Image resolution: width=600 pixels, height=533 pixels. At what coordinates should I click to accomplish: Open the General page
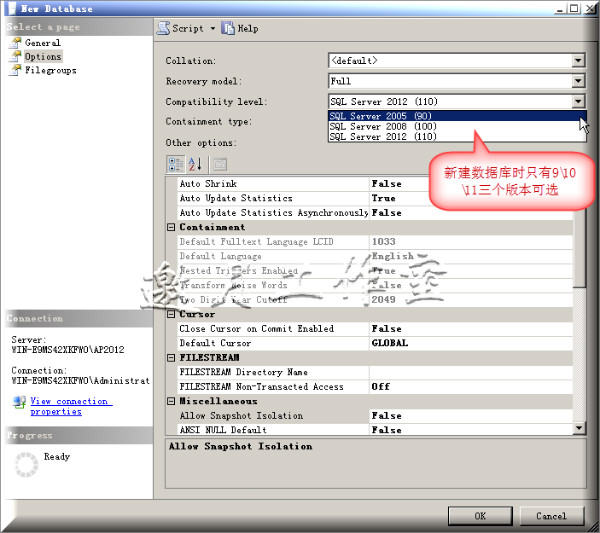tap(42, 42)
